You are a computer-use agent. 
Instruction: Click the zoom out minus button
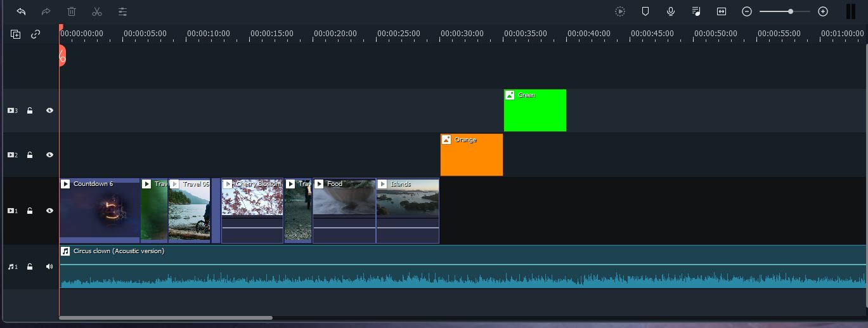[x=747, y=11]
